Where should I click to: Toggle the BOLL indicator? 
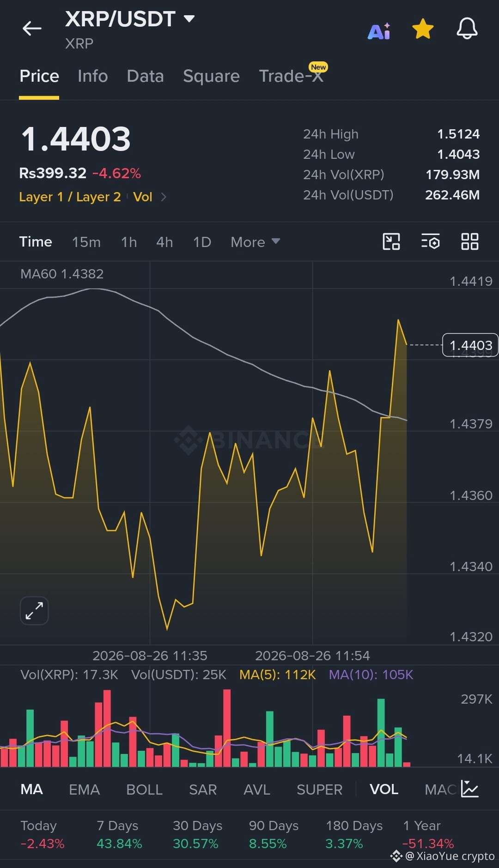(x=144, y=790)
